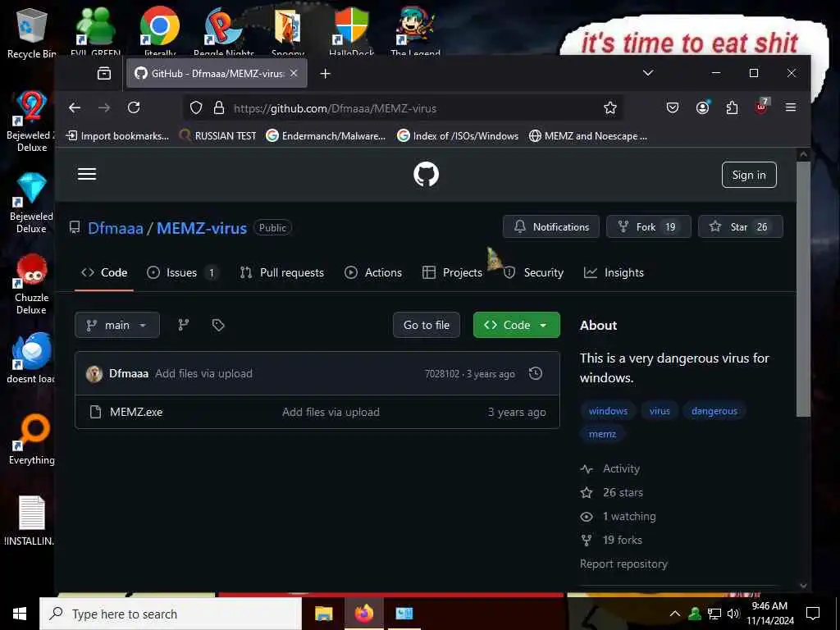Star the MEMZ-virus repository
840x630 pixels.
[741, 226]
